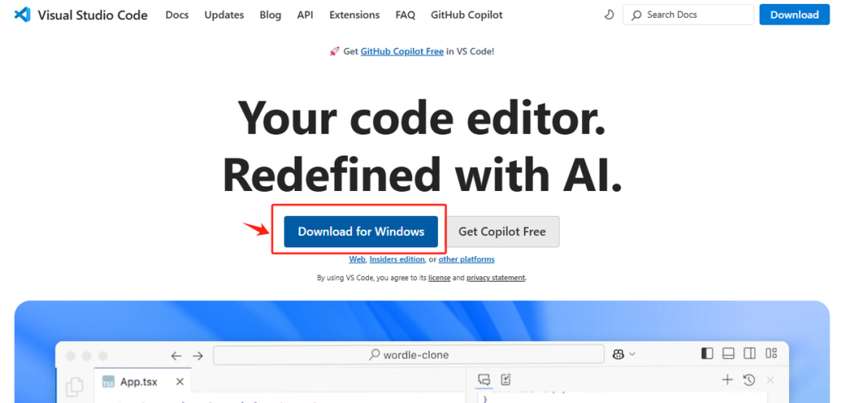Click the Download for Windows button
Viewport: 868px width, 403px height.
[361, 232]
